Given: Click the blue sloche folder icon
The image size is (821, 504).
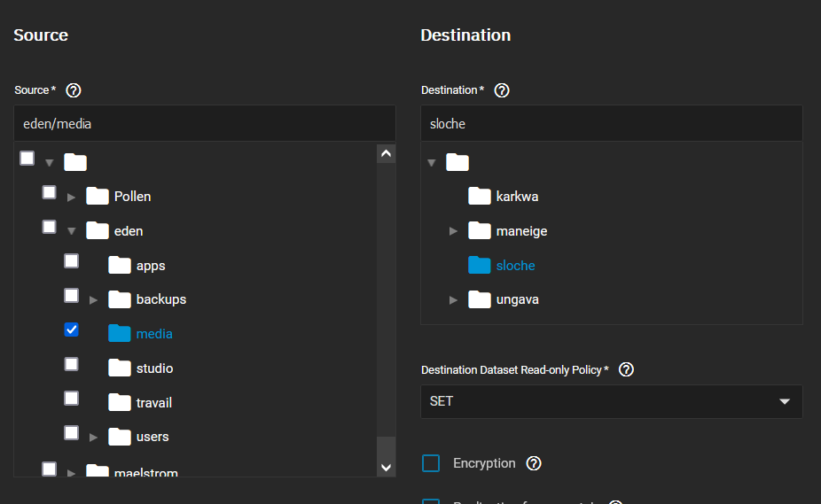Looking at the screenshot, I should pyautogui.click(x=480, y=266).
